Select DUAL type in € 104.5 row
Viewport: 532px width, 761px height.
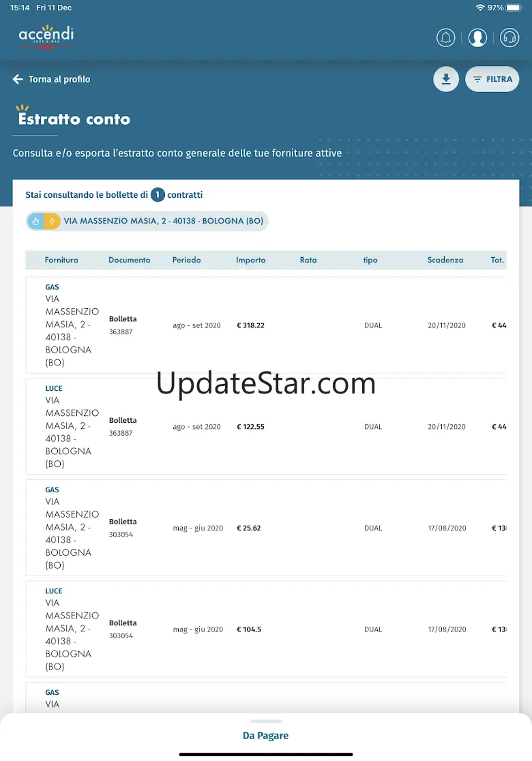(373, 629)
